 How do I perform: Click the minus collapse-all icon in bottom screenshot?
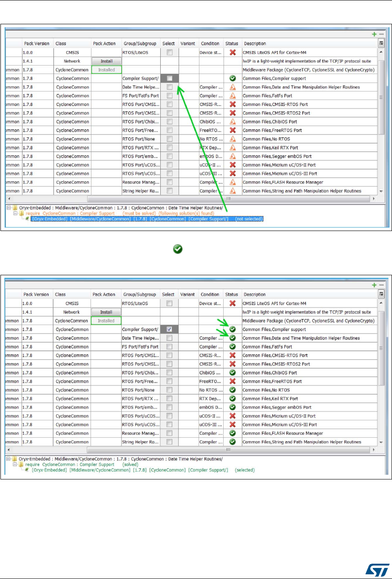(x=381, y=285)
